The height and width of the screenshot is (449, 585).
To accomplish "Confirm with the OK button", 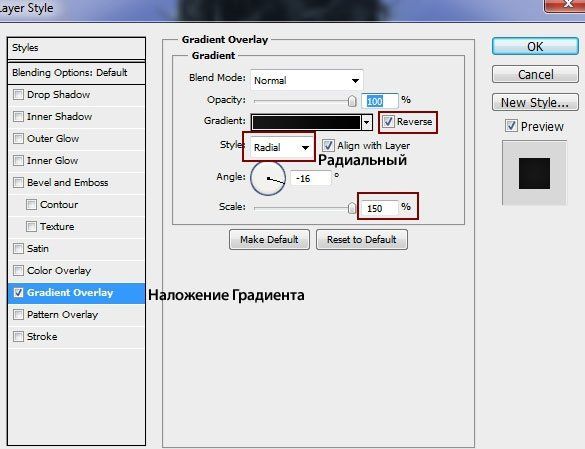I will pos(535,46).
